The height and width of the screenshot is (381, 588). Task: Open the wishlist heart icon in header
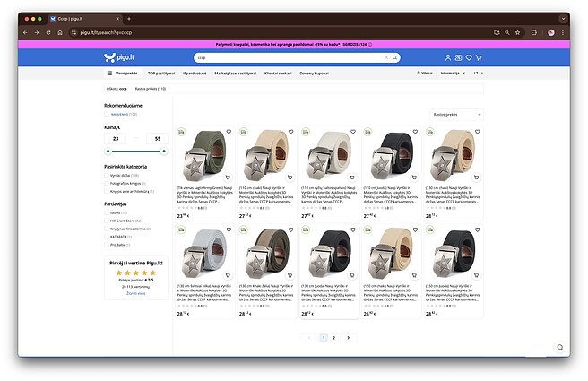click(x=469, y=57)
